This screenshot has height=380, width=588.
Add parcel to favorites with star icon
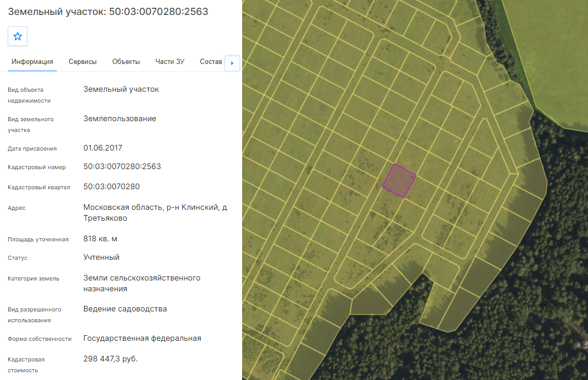[x=18, y=36]
